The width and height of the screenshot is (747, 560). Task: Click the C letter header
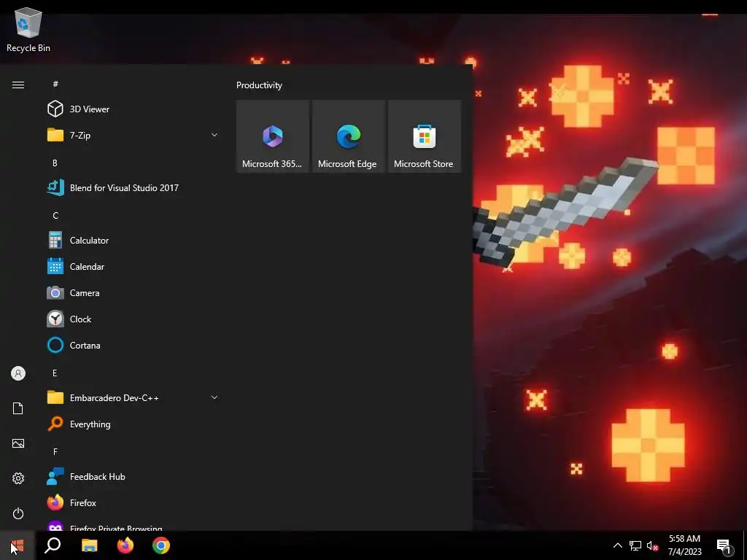[x=55, y=216]
